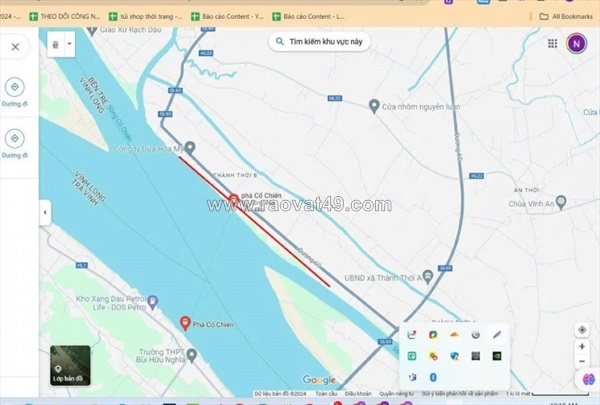Open the 'All Bookmarks' folder
Screen dimensions: 600x405
pos(565,16)
